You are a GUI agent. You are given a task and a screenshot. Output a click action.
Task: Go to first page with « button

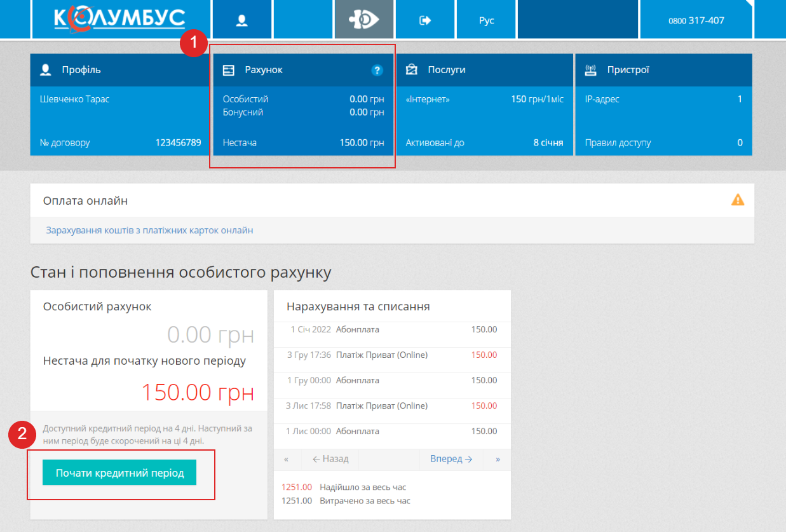pos(287,459)
